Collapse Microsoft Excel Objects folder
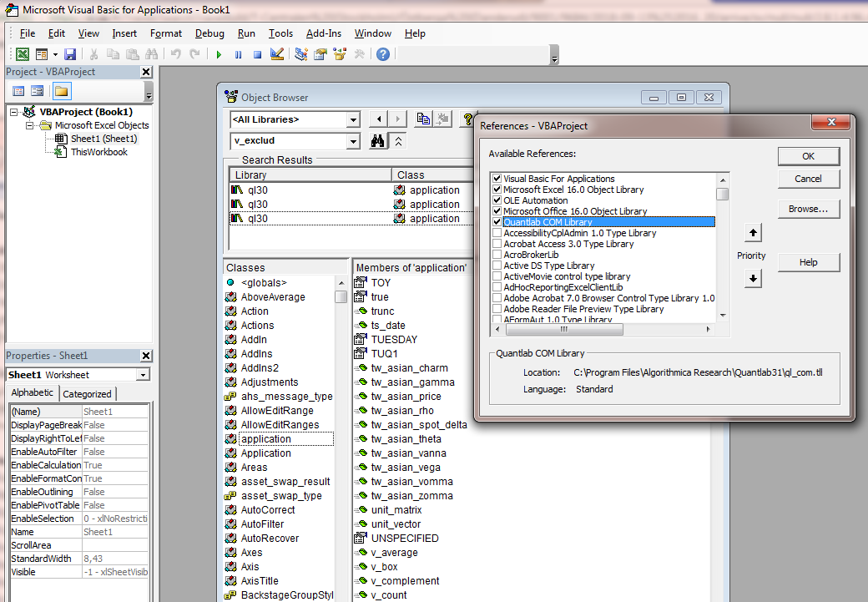Screen dimensions: 868x602 pos(30,126)
